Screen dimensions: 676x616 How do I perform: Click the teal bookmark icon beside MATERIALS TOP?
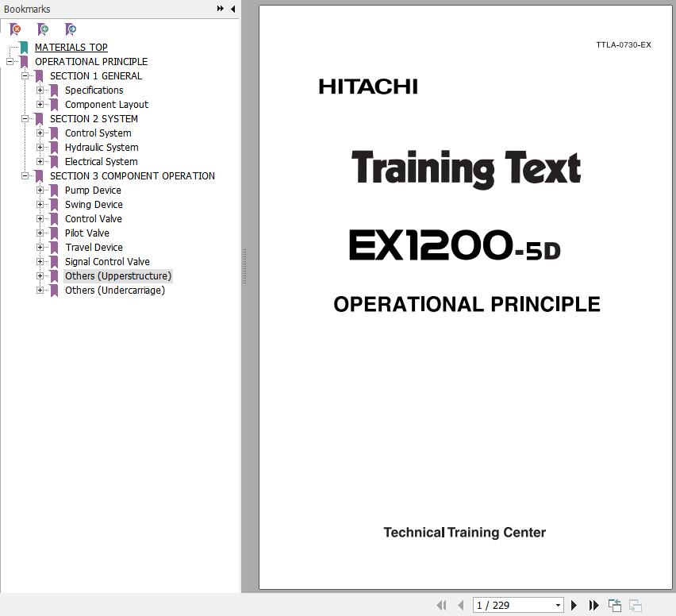click(x=24, y=48)
